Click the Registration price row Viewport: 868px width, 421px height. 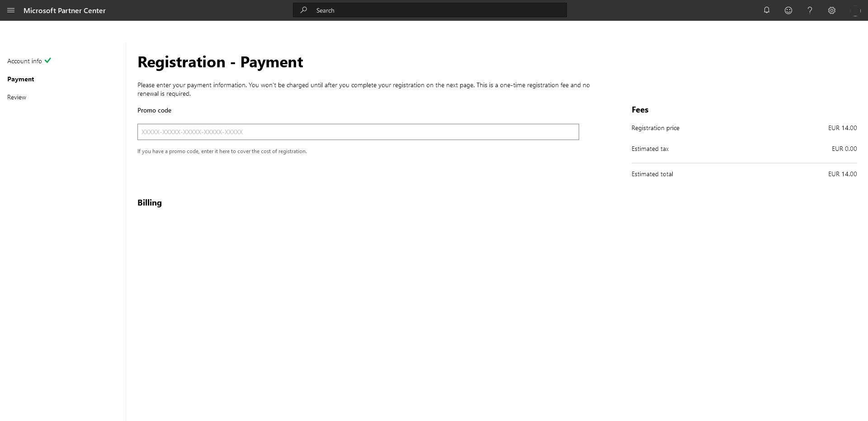[x=655, y=128]
